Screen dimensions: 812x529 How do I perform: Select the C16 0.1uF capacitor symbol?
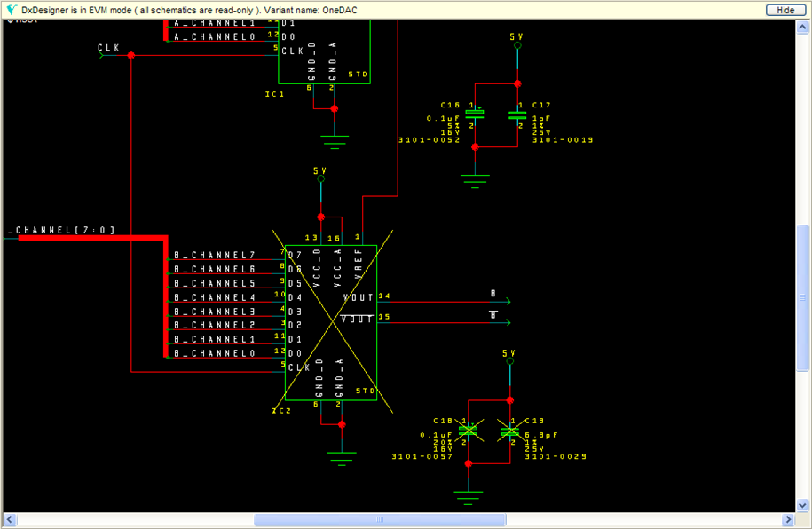[x=477, y=113]
